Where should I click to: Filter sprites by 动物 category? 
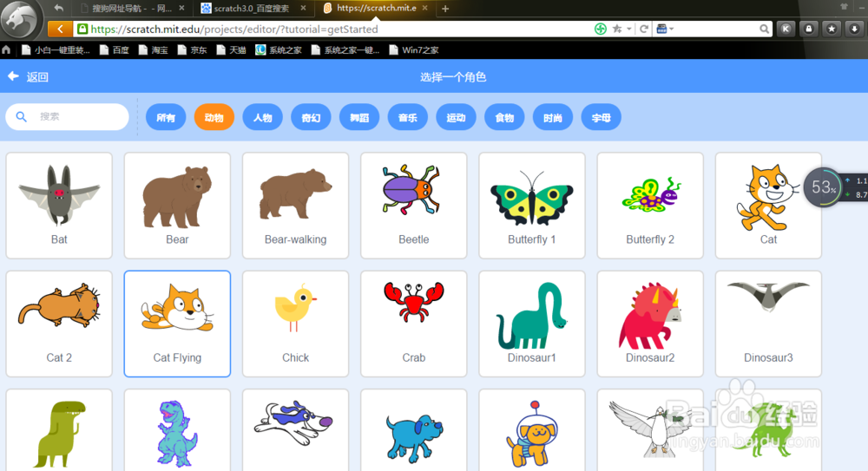coord(214,117)
